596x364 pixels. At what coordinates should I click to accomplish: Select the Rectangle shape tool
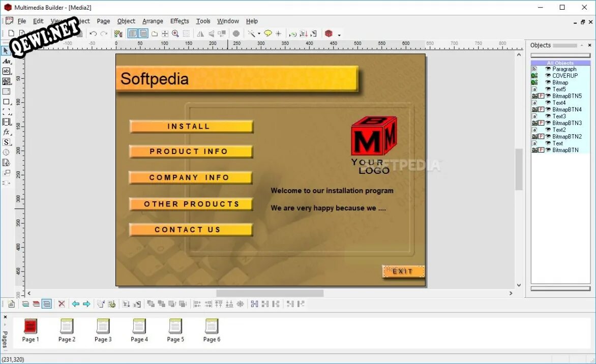[7, 102]
